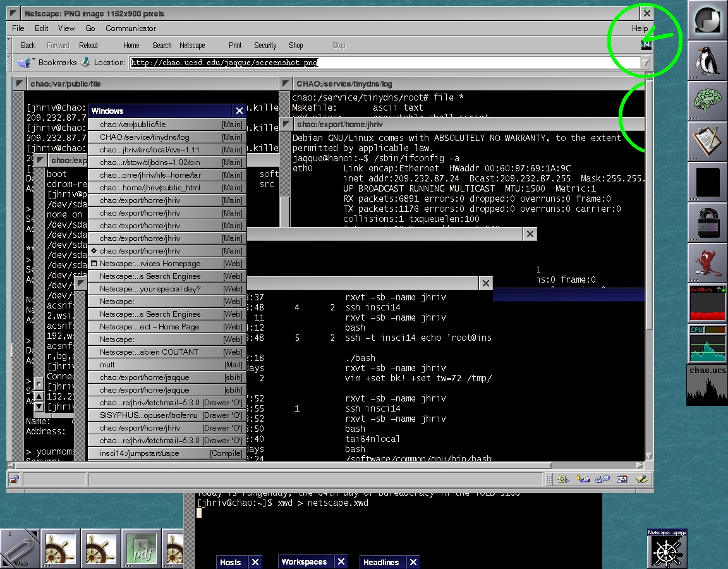Select 'chao...home/jhriv/public_html' in Windows list

167,187
